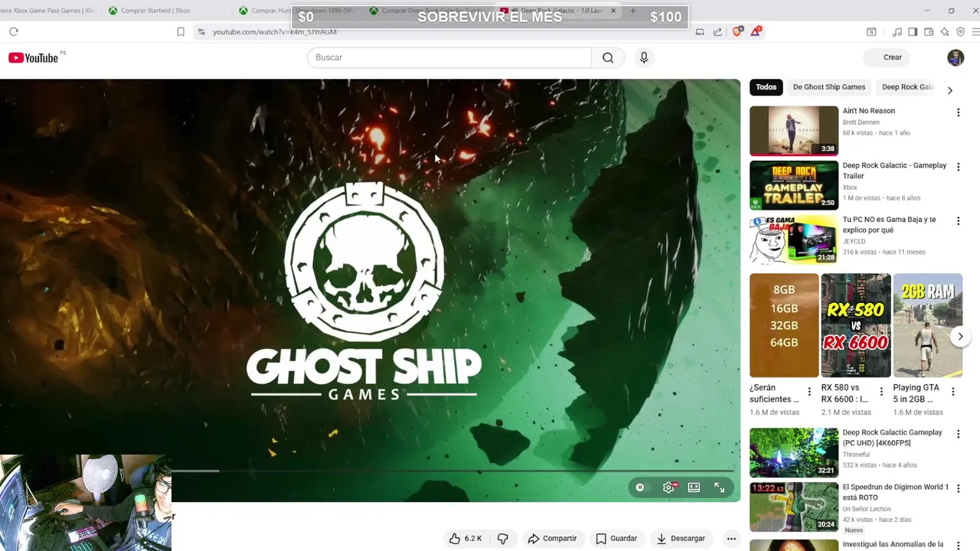Reload the page with browser refresh icon
980x551 pixels.
tap(14, 31)
